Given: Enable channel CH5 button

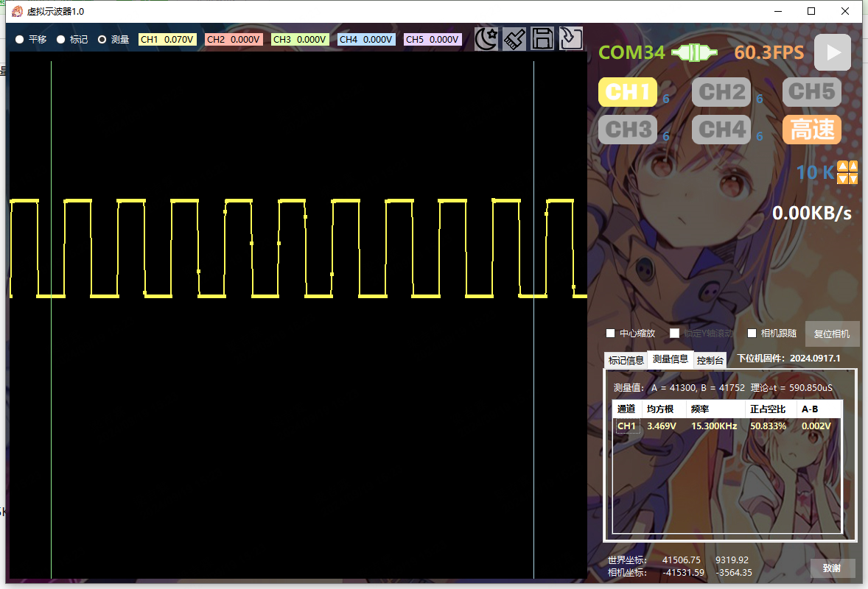Looking at the screenshot, I should pyautogui.click(x=811, y=92).
